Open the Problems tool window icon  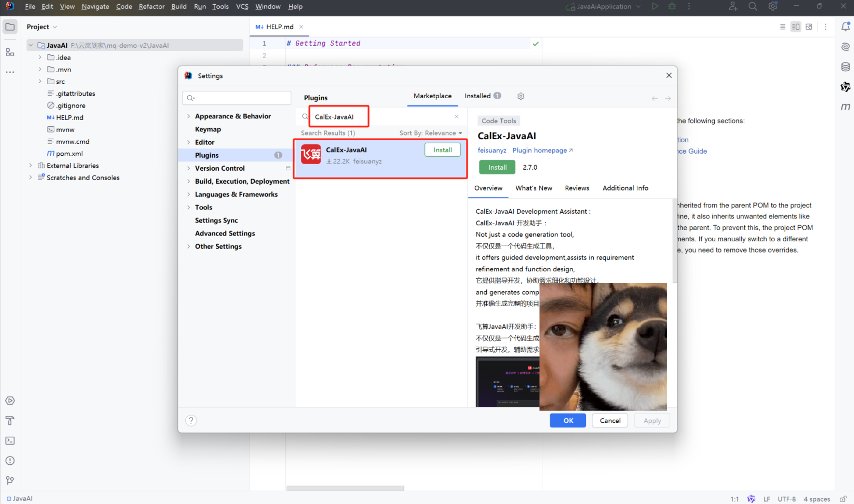click(x=10, y=460)
